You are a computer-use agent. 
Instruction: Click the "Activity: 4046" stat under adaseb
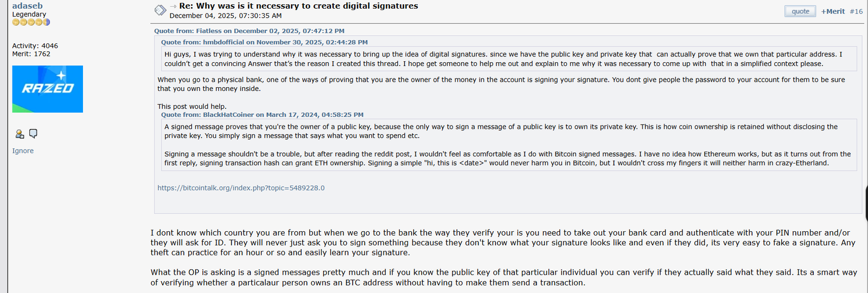point(35,46)
